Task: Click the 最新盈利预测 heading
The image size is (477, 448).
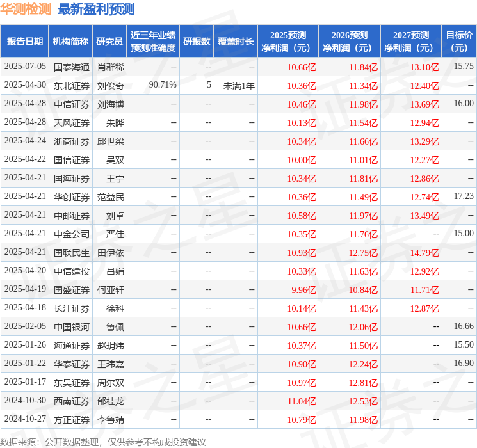Action: click(x=96, y=9)
